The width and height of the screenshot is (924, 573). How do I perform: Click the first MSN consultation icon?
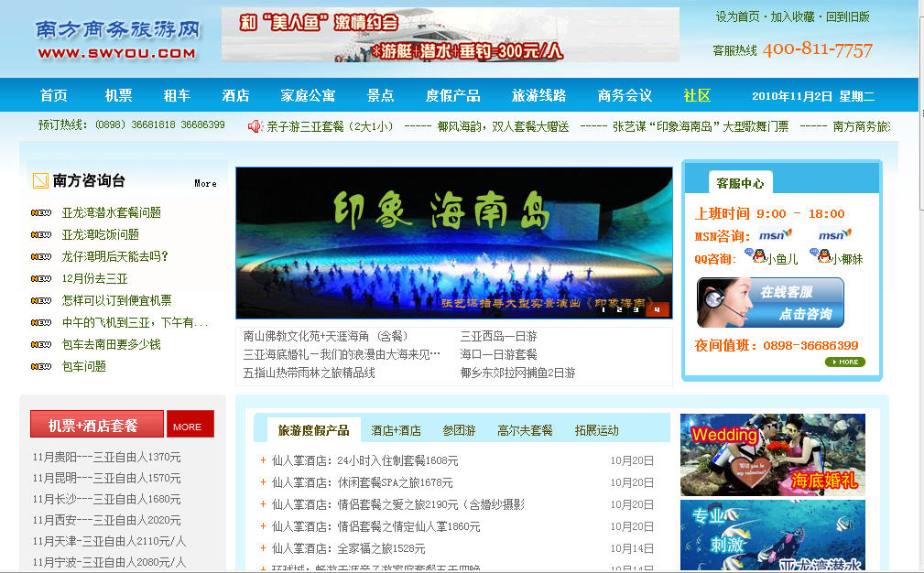775,235
